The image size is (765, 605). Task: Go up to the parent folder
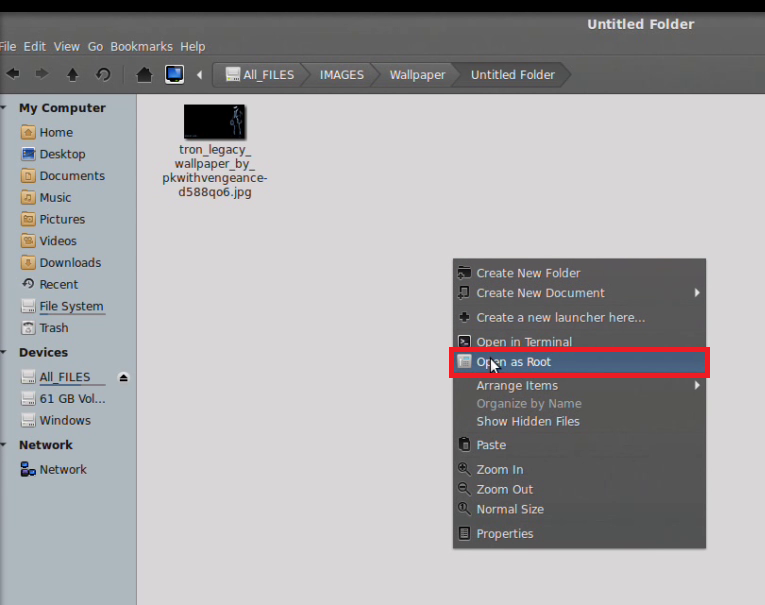72,74
